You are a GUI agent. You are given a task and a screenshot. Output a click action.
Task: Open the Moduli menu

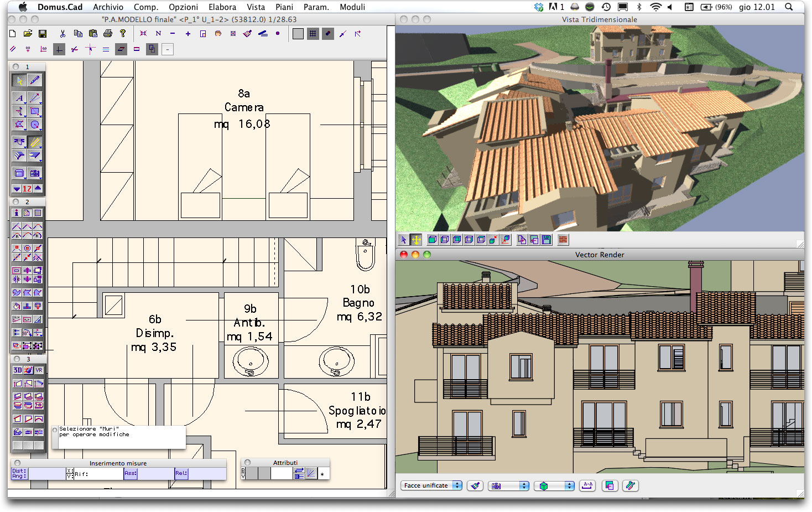click(352, 7)
